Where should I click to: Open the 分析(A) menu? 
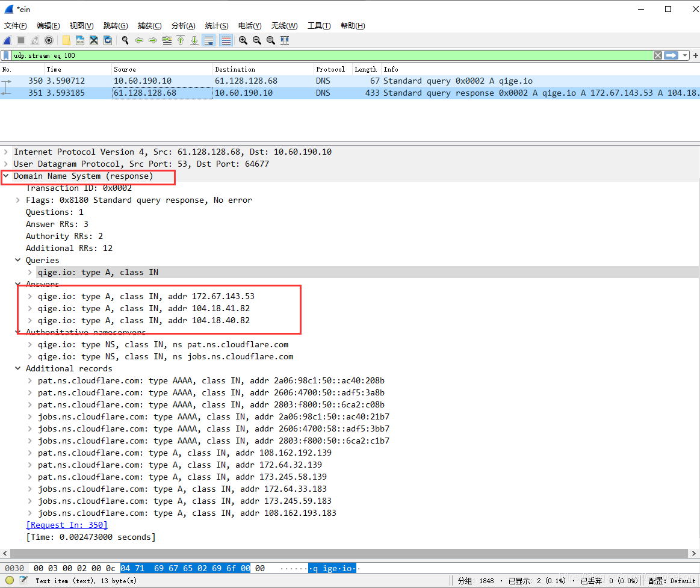pos(184,26)
